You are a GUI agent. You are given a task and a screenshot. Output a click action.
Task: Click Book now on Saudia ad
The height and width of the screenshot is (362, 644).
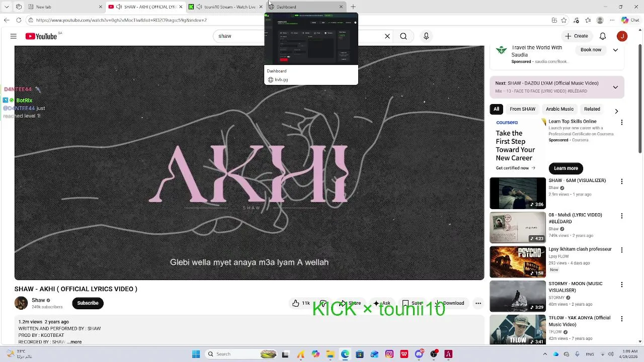pyautogui.click(x=591, y=50)
